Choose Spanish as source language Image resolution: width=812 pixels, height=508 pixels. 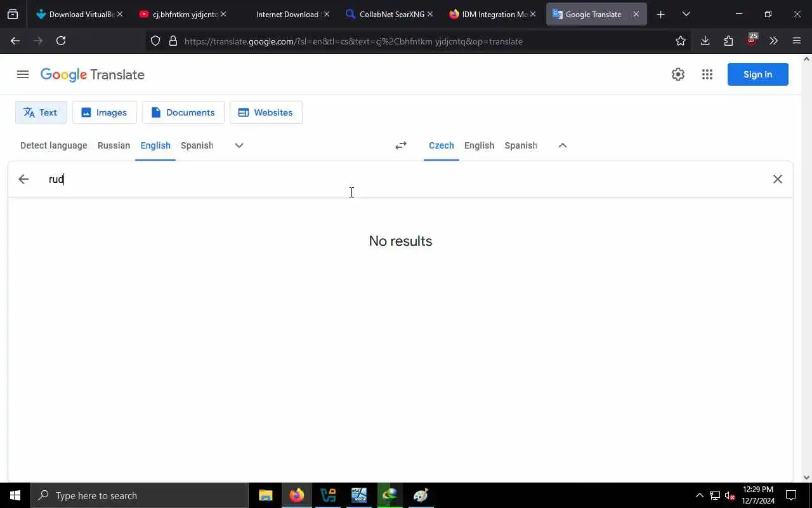(x=197, y=145)
